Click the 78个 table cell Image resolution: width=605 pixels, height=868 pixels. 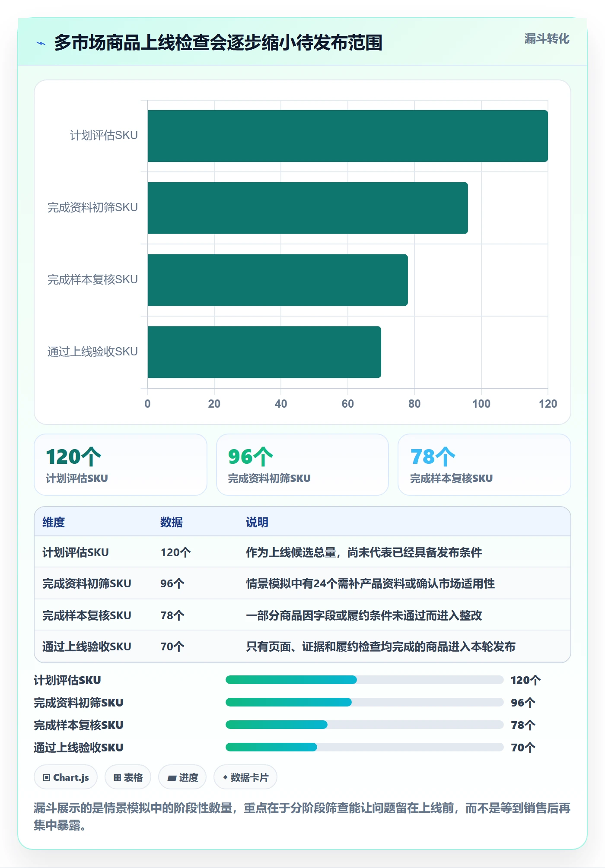(x=172, y=615)
